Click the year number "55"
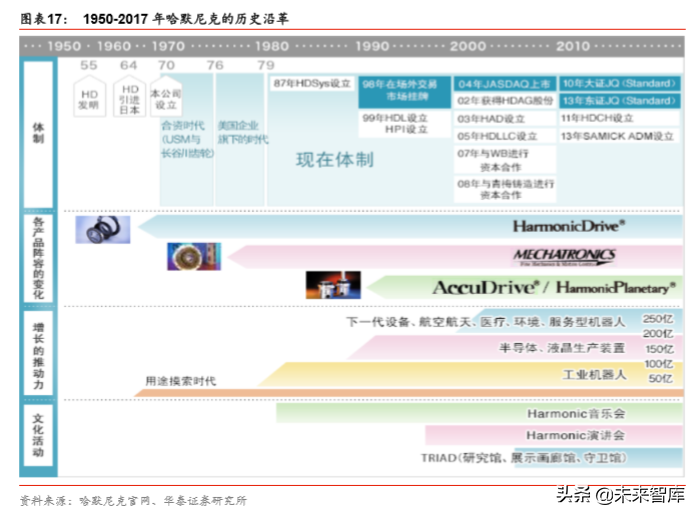This screenshot has width=699, height=518. pyautogui.click(x=88, y=66)
